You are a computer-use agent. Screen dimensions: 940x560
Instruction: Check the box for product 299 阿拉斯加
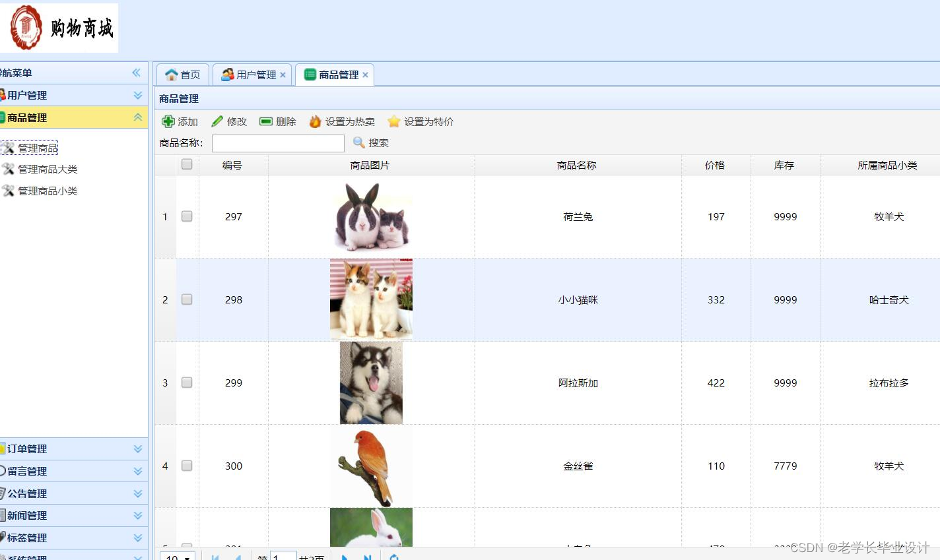pos(187,383)
